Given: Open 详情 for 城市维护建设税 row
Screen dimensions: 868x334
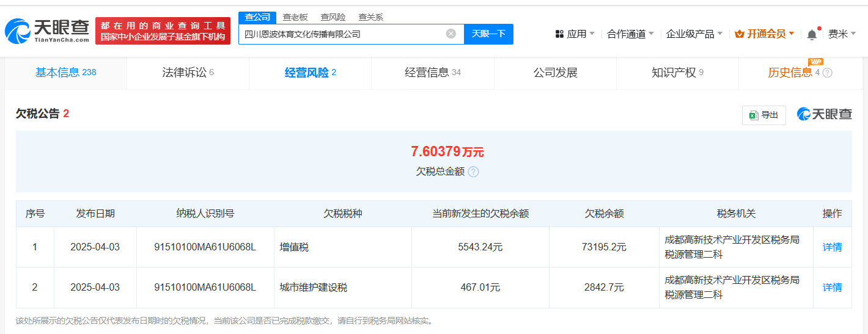Looking at the screenshot, I should pyautogui.click(x=832, y=288).
